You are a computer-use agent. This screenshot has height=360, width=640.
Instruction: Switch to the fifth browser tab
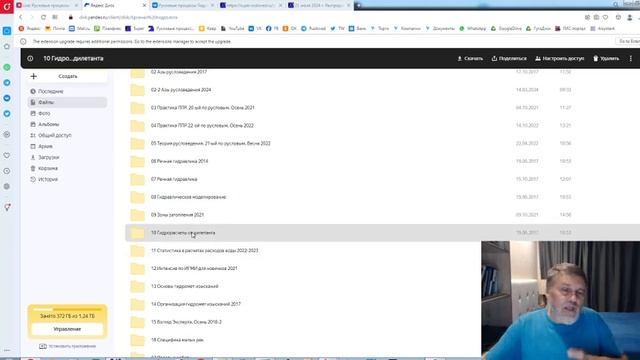[319, 5]
